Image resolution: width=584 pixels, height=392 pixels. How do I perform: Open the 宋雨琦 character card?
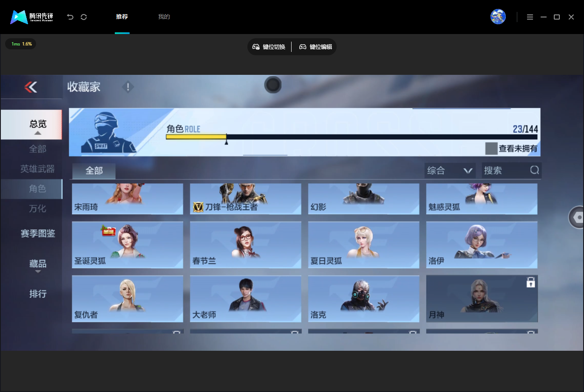(128, 199)
